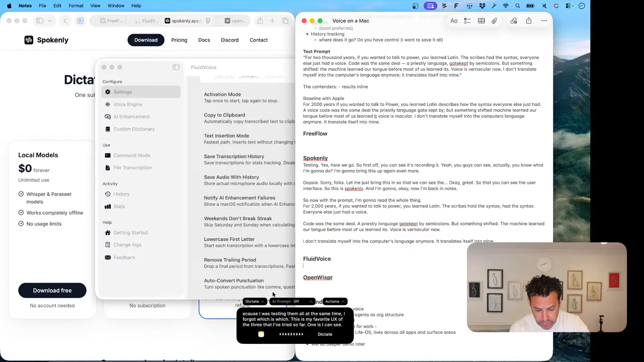Show Safari tab overview
The image size is (644, 362).
285,21
